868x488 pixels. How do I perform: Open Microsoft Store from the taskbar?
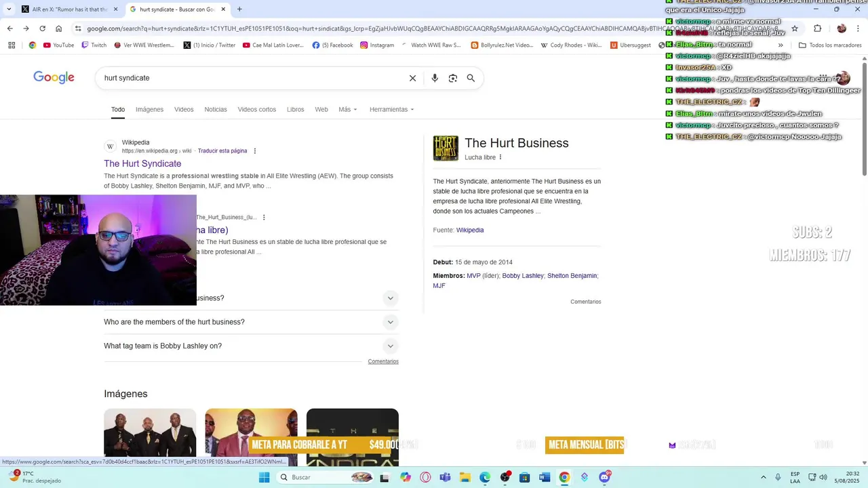coord(524,477)
